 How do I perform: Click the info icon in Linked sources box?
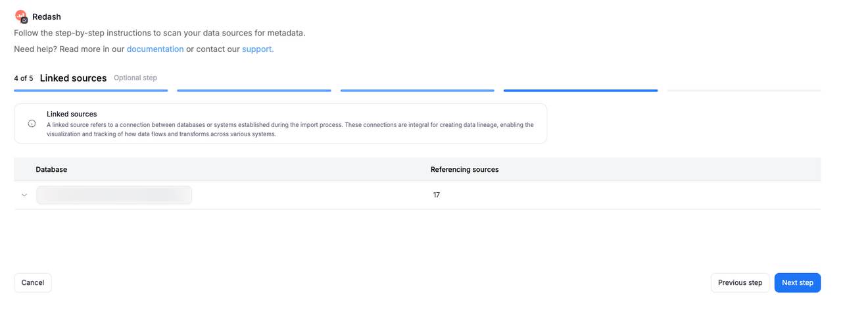pos(32,124)
